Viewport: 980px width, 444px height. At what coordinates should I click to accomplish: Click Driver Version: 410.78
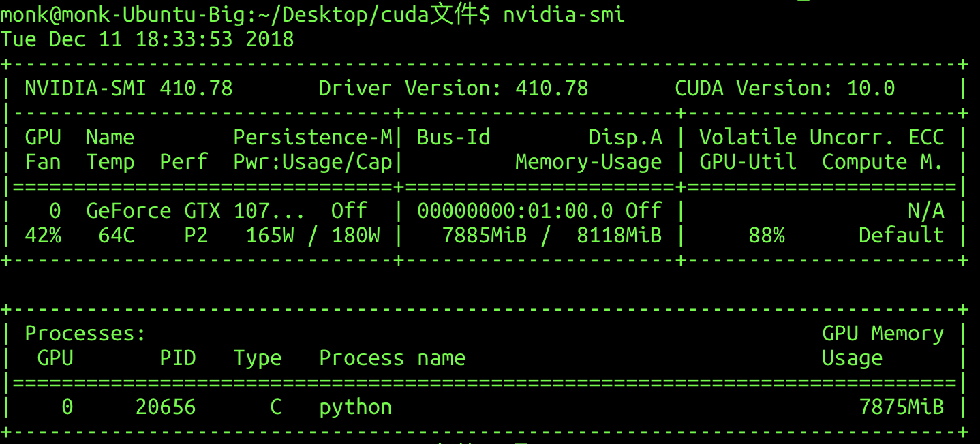coord(453,89)
